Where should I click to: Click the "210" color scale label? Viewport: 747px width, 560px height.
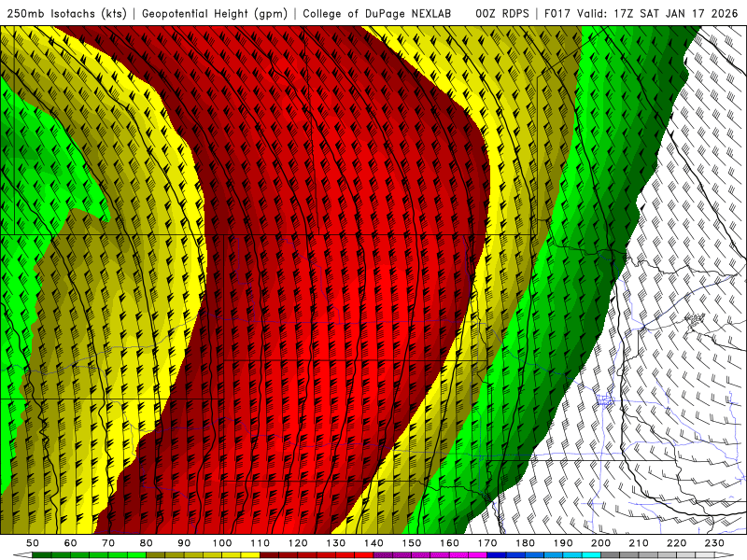point(639,543)
